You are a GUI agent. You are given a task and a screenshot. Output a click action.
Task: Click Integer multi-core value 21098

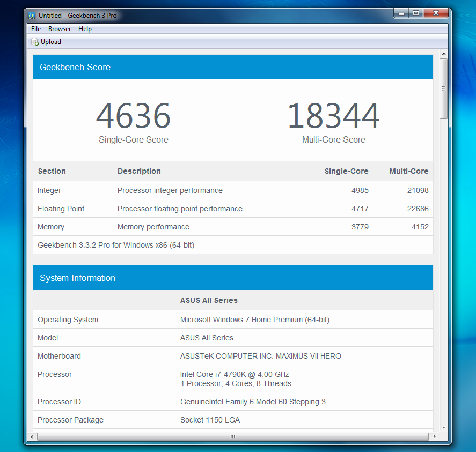point(418,190)
